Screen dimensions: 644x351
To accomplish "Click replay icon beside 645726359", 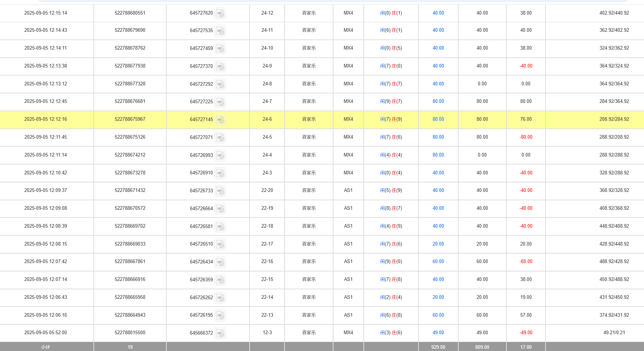I will point(220,280).
